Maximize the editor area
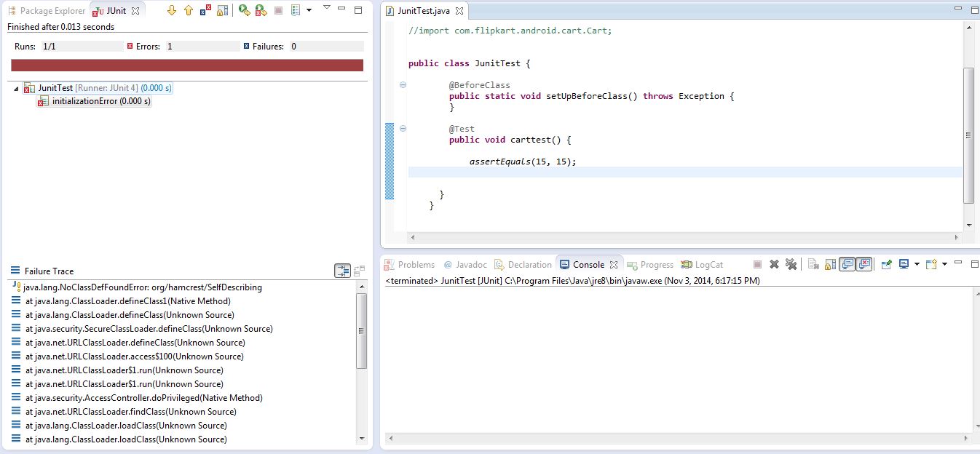Viewport: 980px width, 454px height. tap(975, 9)
